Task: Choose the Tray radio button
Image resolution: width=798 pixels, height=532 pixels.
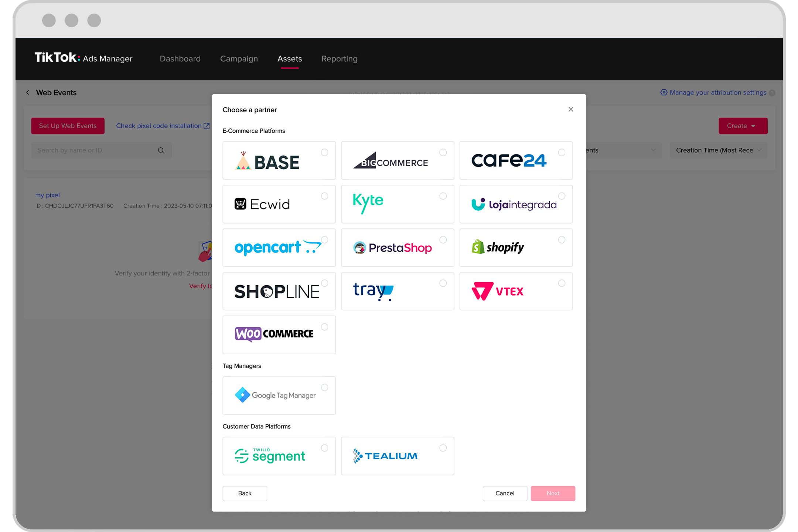Action: [443, 283]
